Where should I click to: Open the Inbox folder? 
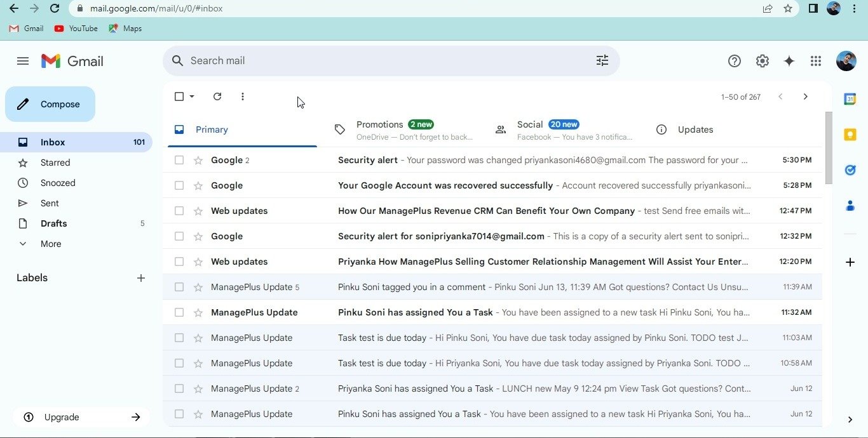click(76, 142)
